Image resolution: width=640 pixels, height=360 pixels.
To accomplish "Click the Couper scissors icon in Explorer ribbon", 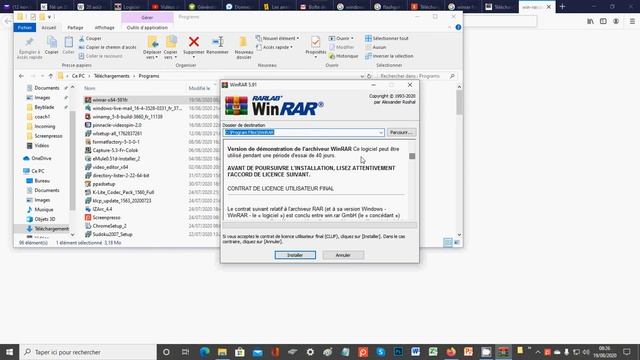I will point(82,38).
